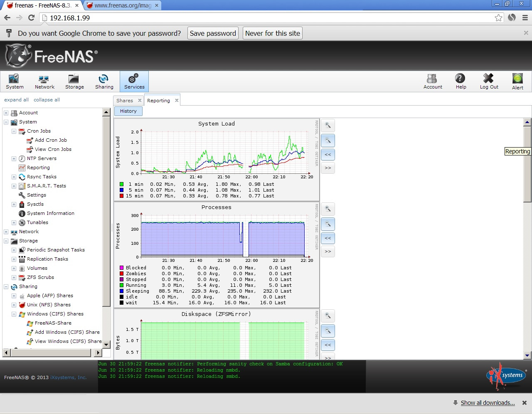
Task: Zoom in on Diskspace ZFSMirror graph
Action: [x=328, y=316]
